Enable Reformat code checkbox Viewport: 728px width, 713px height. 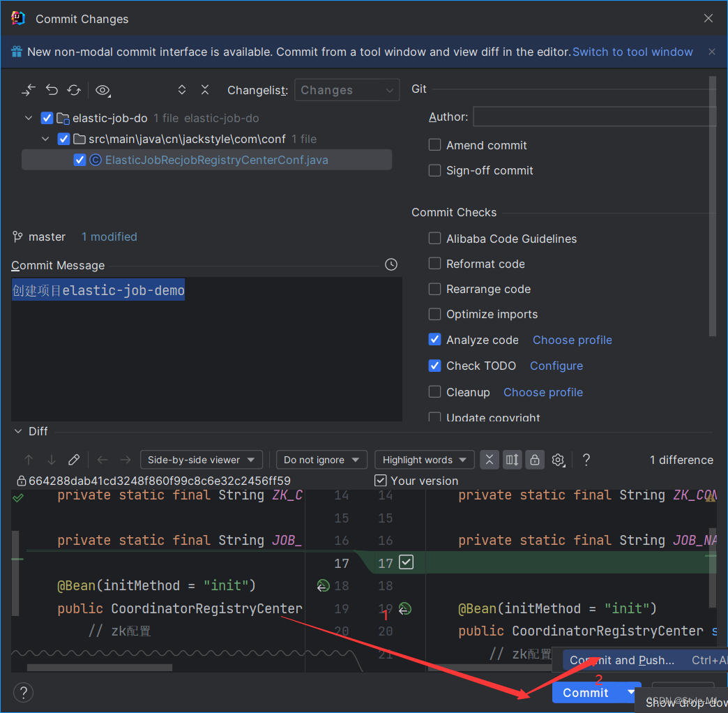coord(434,264)
